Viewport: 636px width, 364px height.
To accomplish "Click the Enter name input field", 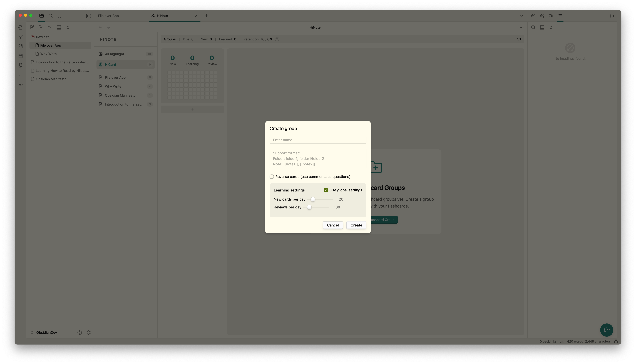I will [318, 140].
